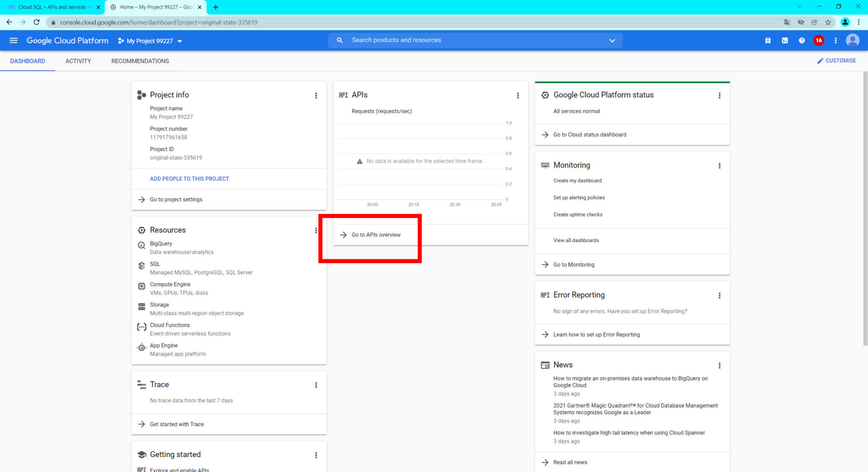
Task: Open the Cloud Spanner tail latency news article
Action: [629, 433]
